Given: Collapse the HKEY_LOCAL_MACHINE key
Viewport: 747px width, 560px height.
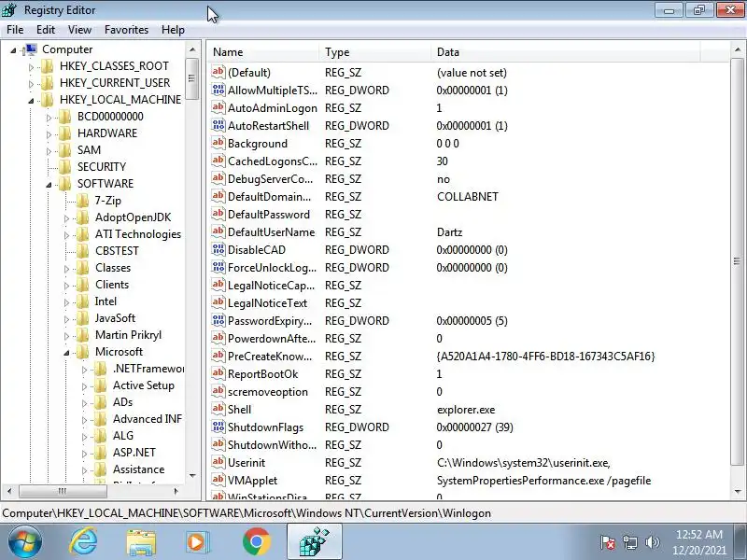Looking at the screenshot, I should pos(31,101).
